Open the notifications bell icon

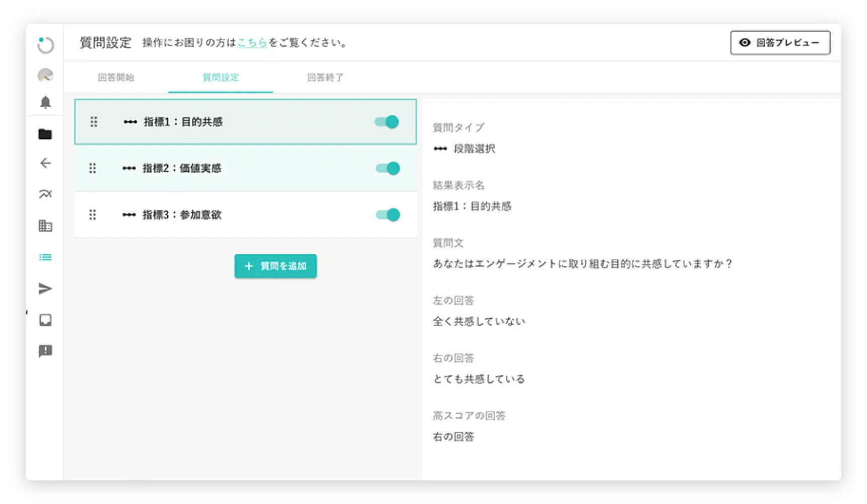tap(45, 102)
